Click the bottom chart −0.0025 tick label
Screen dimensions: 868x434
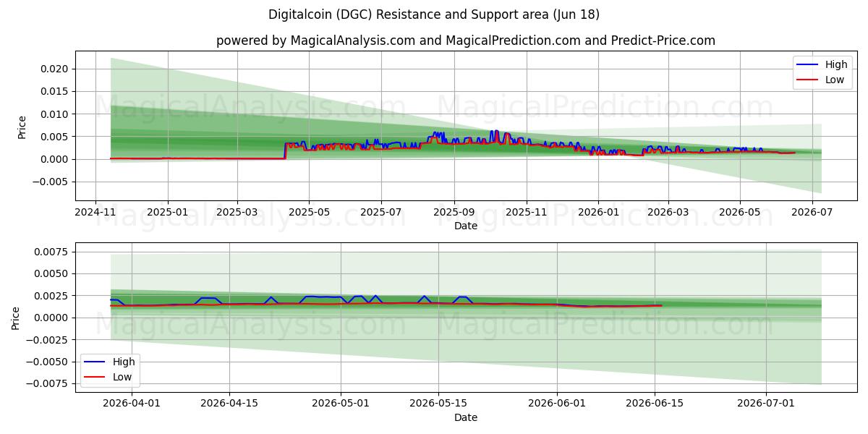coord(47,340)
